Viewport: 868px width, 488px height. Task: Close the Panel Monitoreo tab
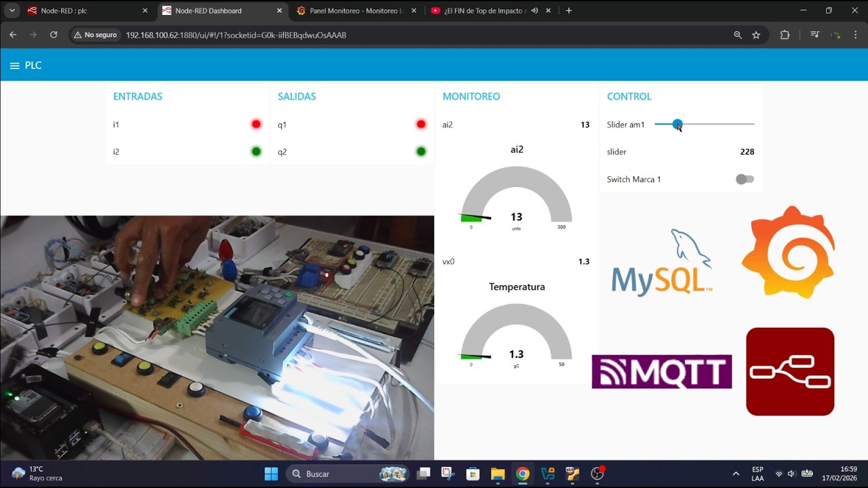[x=414, y=11]
